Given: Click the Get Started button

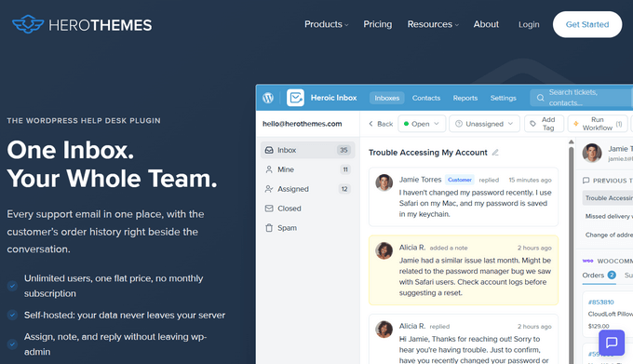Looking at the screenshot, I should pyautogui.click(x=587, y=24).
